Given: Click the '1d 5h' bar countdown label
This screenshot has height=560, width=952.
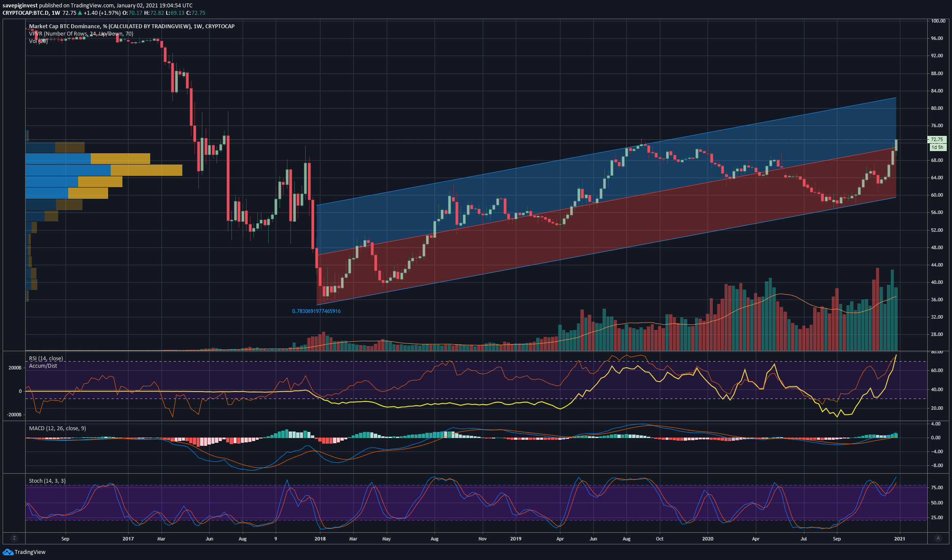Looking at the screenshot, I should (937, 147).
